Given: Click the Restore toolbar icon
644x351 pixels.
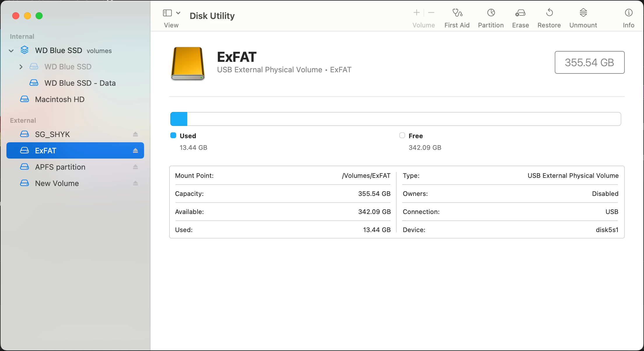Looking at the screenshot, I should click(x=549, y=13).
